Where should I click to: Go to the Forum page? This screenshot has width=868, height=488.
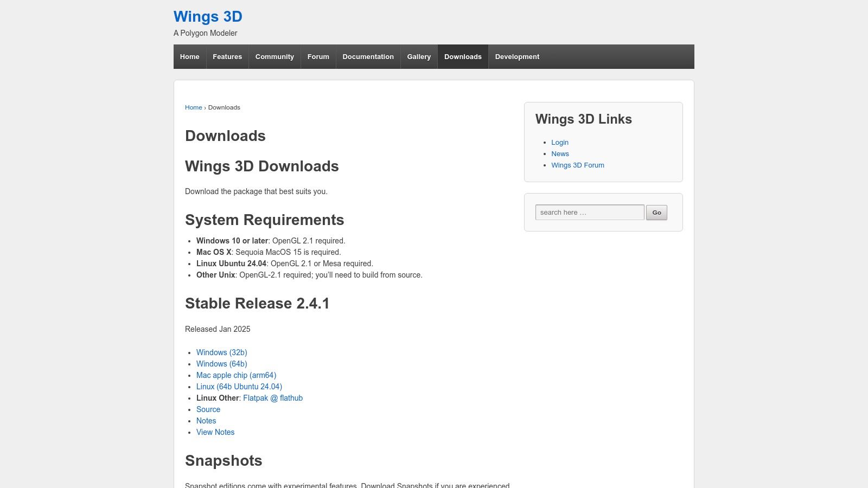click(x=318, y=56)
